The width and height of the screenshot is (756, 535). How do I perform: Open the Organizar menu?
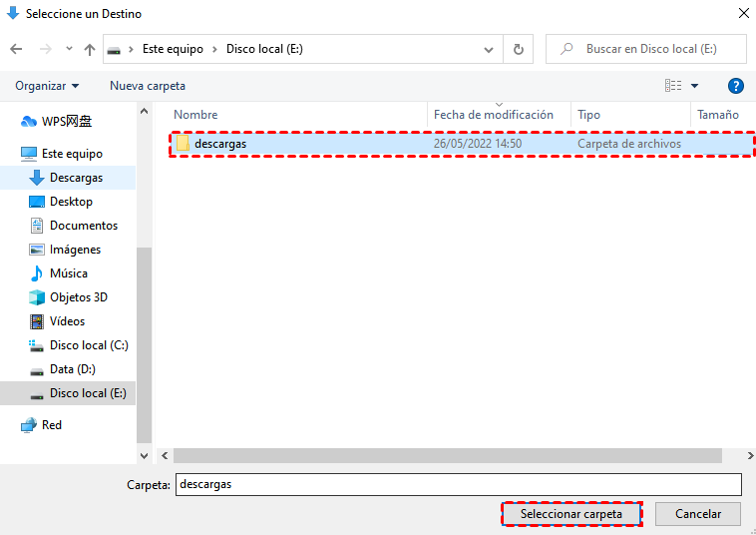47,86
